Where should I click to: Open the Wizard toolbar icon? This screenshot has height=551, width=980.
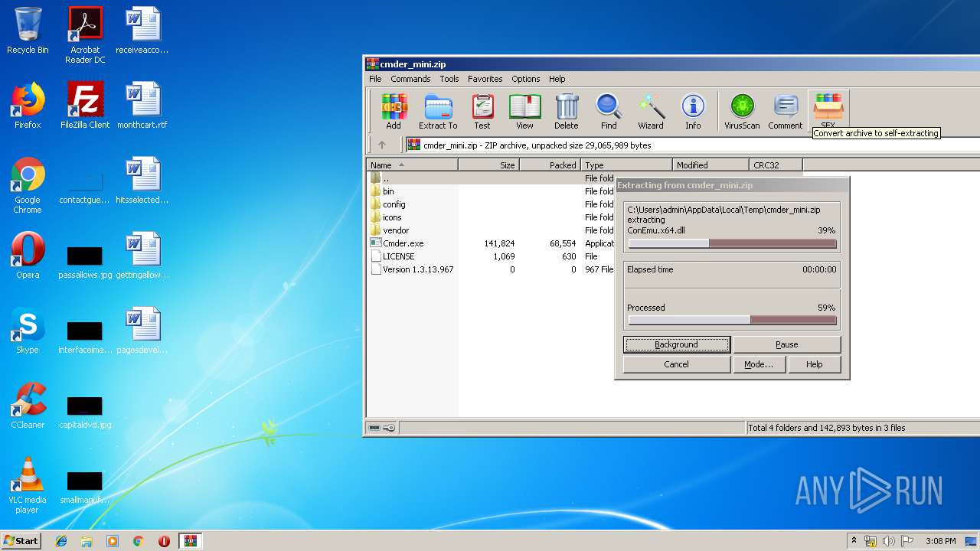tap(651, 112)
